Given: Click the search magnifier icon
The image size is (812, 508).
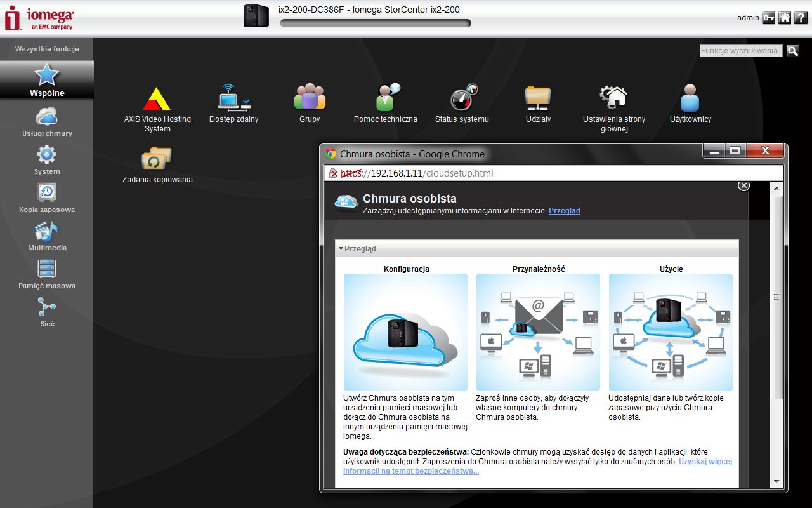Looking at the screenshot, I should point(792,51).
